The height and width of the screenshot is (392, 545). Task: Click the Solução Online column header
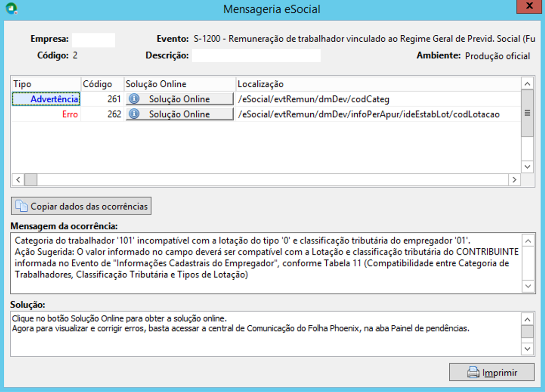click(x=180, y=84)
